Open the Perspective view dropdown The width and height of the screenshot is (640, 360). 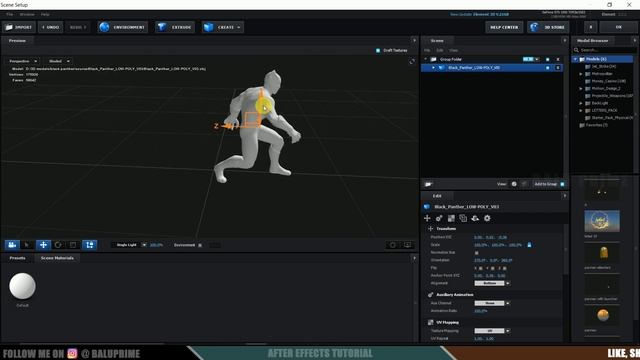point(23,61)
